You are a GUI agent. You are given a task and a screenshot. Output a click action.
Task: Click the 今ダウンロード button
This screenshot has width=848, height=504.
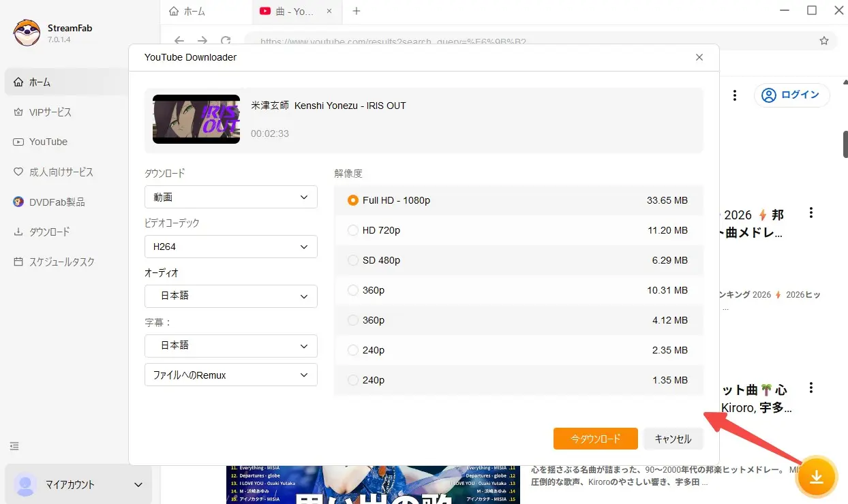point(596,439)
